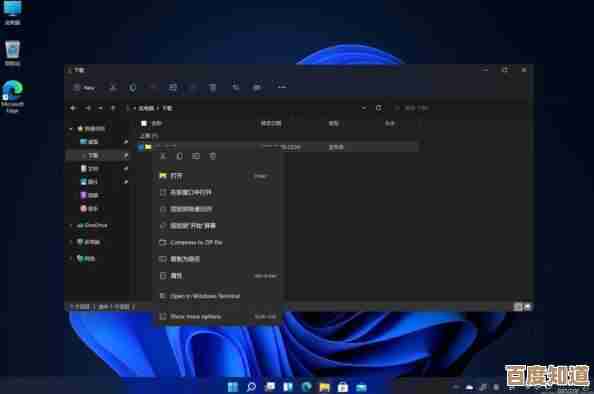Viewport: 594px width, 394px height.
Task: Launch Edge from the taskbar
Action: pyautogui.click(x=306, y=387)
